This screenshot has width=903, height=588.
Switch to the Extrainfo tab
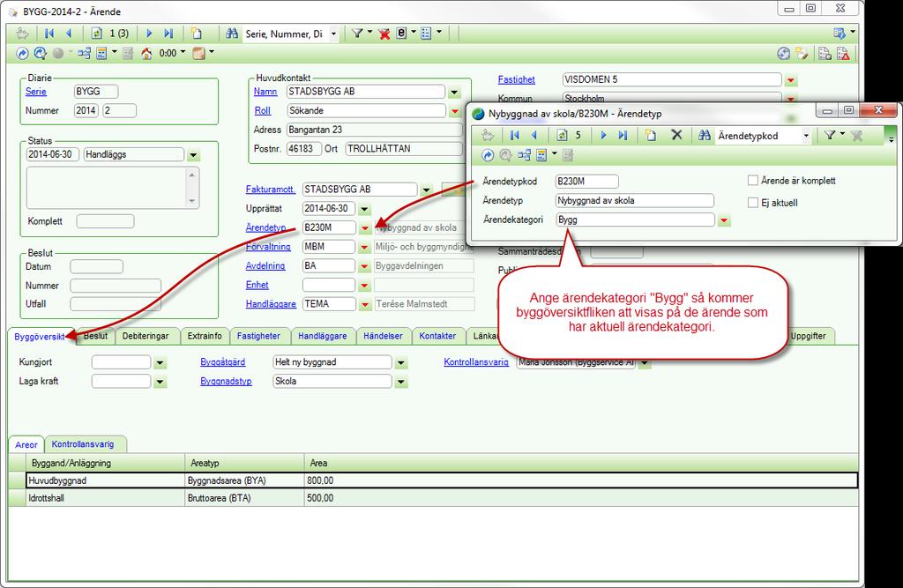coord(205,336)
